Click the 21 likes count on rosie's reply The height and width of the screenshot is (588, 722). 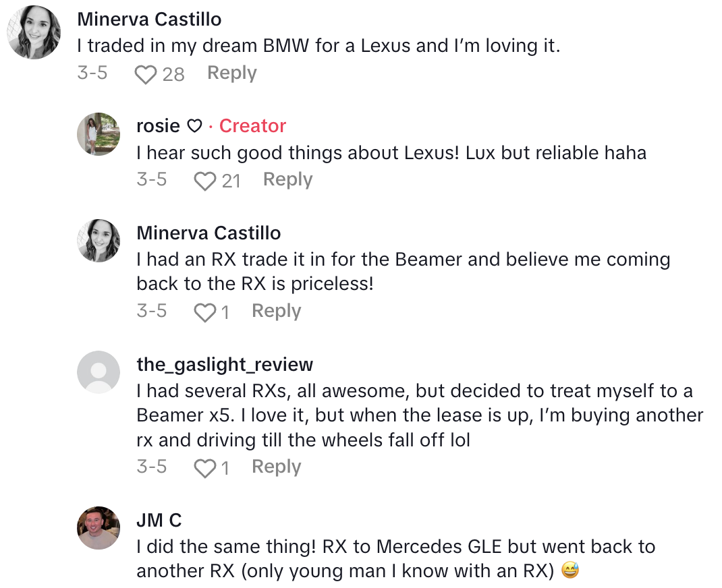click(x=231, y=181)
